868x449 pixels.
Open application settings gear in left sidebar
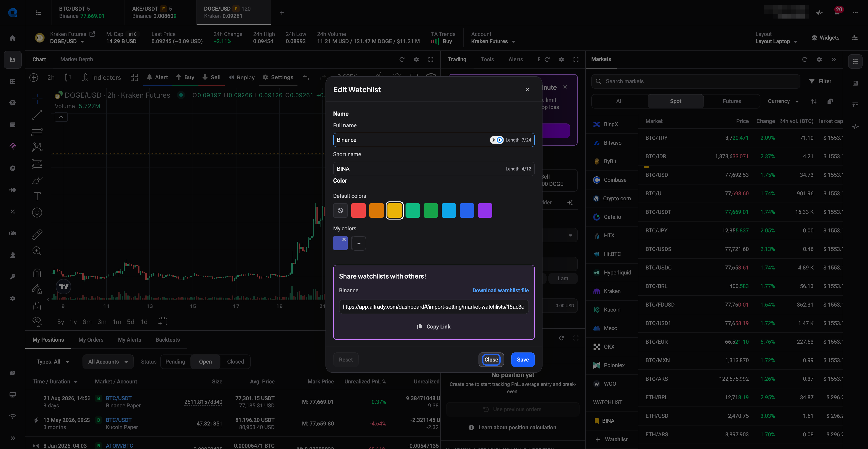(12, 298)
